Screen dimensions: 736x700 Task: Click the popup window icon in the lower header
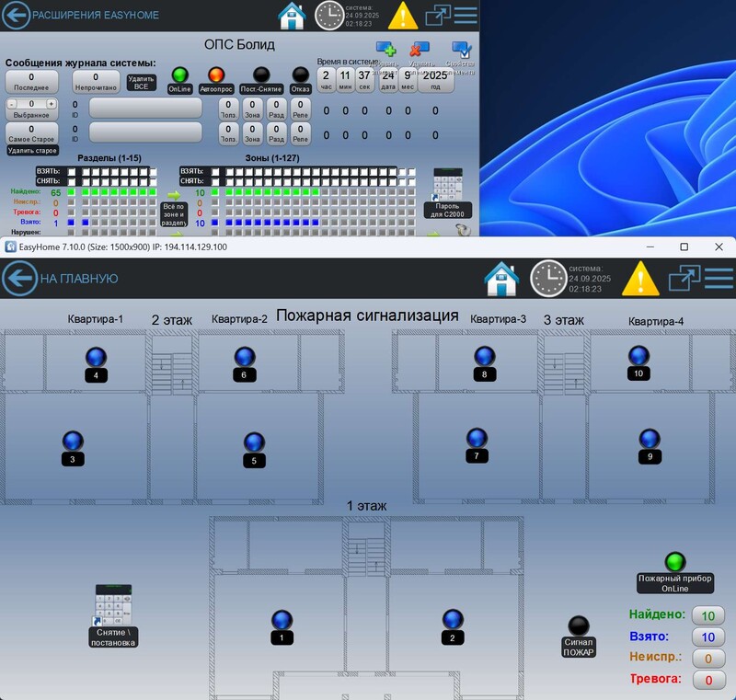pyautogui.click(x=684, y=278)
